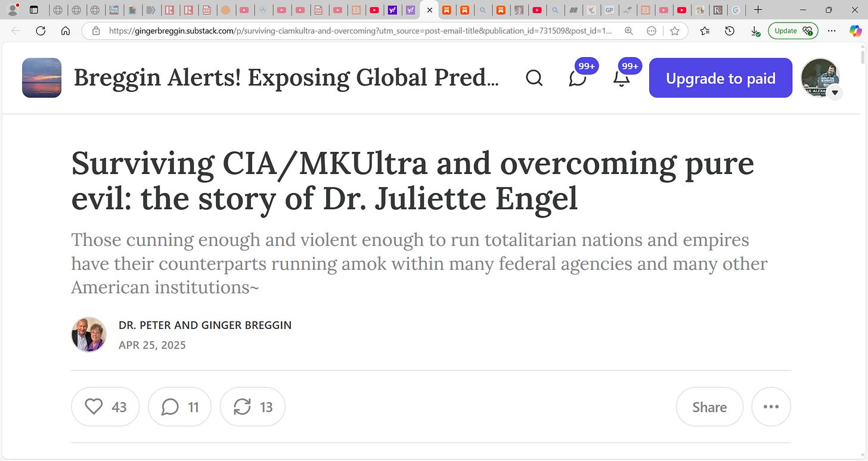Open the post's three-dots more options
This screenshot has height=461, width=868.
pos(771,407)
